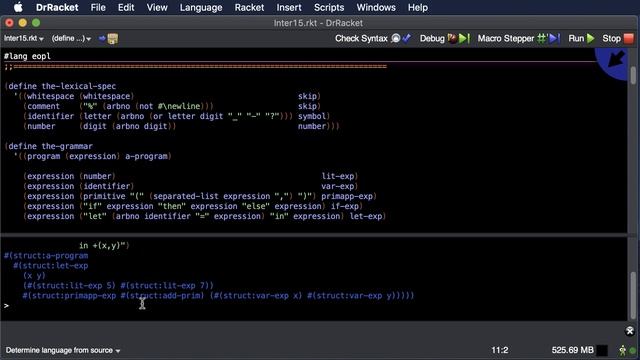Click the #(struct:add-prim) output text

click(x=162, y=296)
